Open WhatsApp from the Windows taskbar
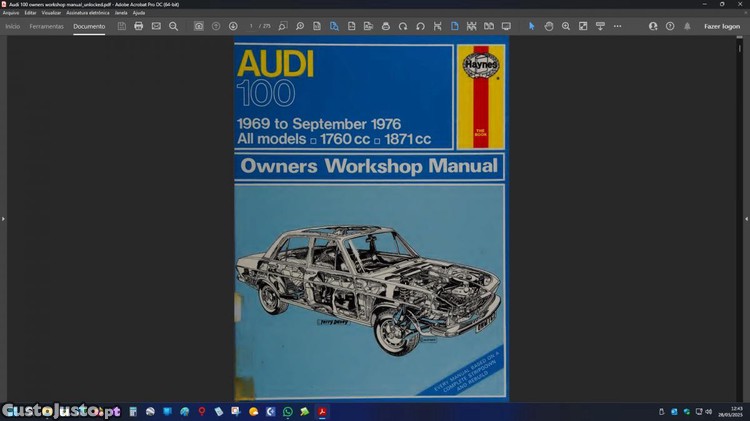 pyautogui.click(x=288, y=411)
